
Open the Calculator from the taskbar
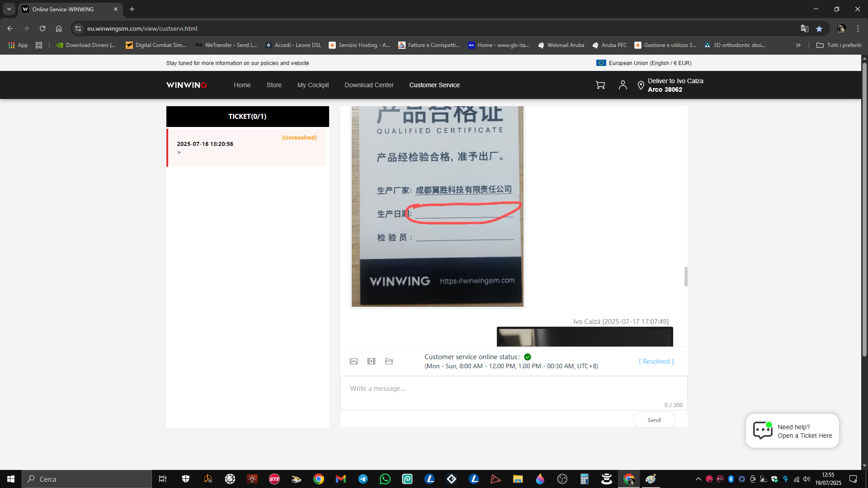pyautogui.click(x=585, y=479)
